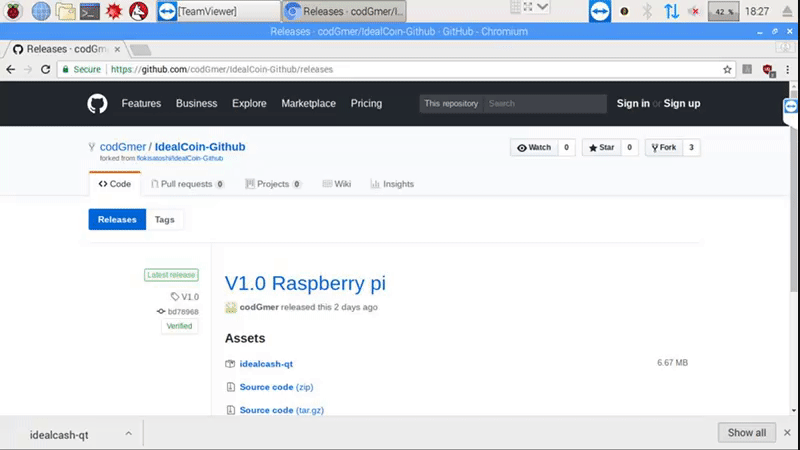Select the Code tab
Image resolution: width=800 pixels, height=450 pixels.
115,184
